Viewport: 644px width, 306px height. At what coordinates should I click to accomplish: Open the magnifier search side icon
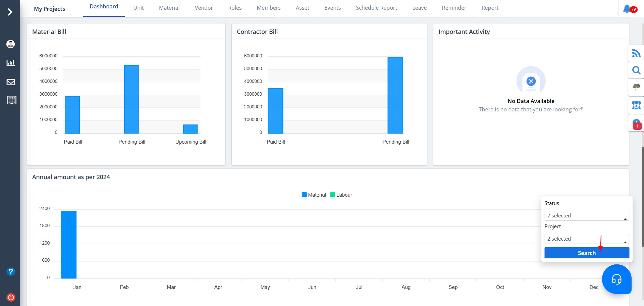636,70
